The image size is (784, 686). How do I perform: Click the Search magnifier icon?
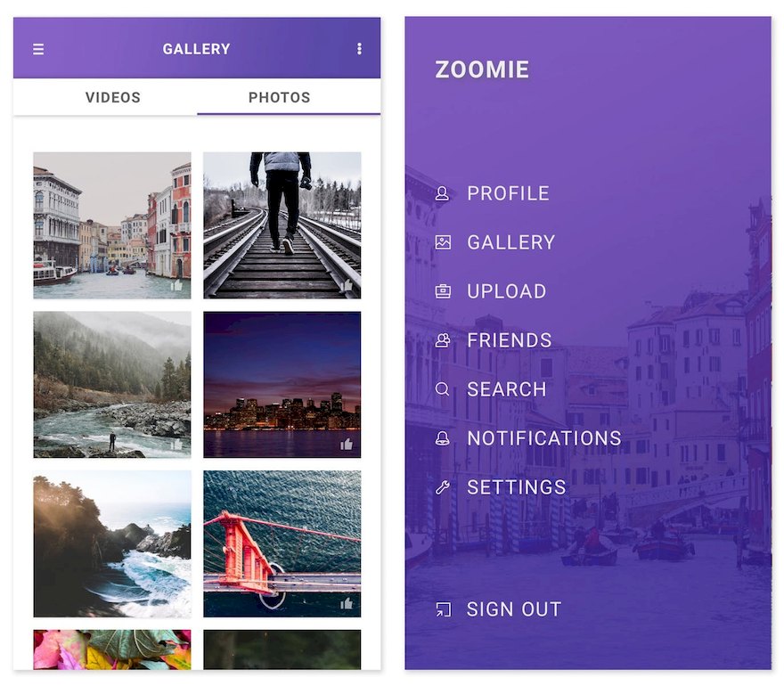coord(442,389)
